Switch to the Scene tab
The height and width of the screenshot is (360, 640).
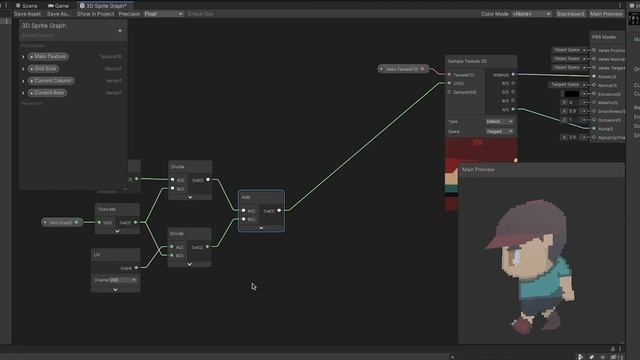27,6
